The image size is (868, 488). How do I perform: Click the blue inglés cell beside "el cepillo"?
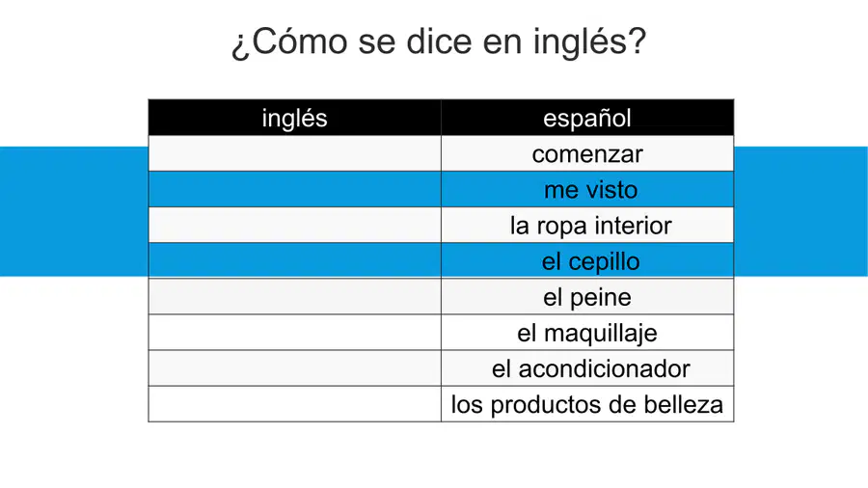coord(294,260)
